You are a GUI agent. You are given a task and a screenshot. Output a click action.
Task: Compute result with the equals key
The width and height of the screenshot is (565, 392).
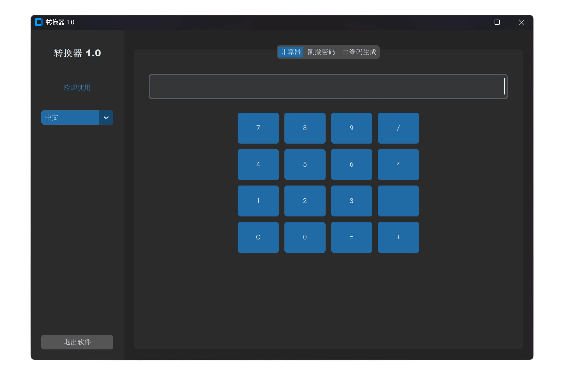(x=352, y=237)
